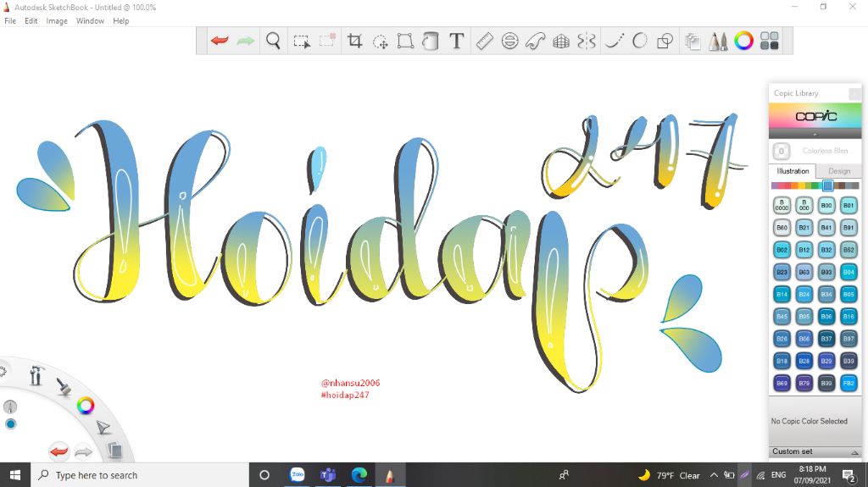Screen dimensions: 868x487
Task: Open tools and views in the lagoon
Action: point(36,376)
